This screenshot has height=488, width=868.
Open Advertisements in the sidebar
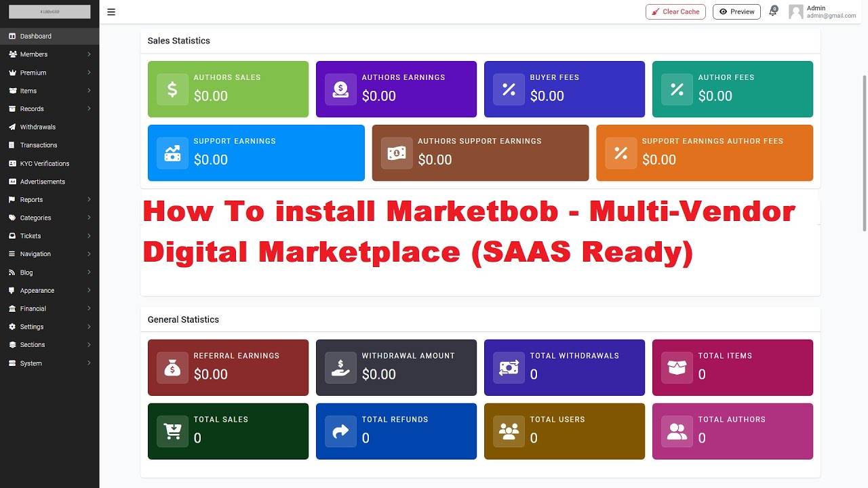coord(50,182)
